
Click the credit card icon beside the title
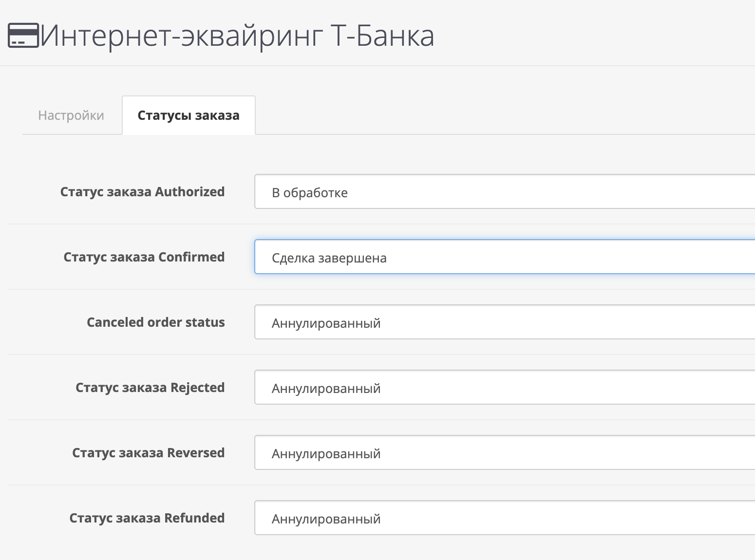[x=23, y=36]
